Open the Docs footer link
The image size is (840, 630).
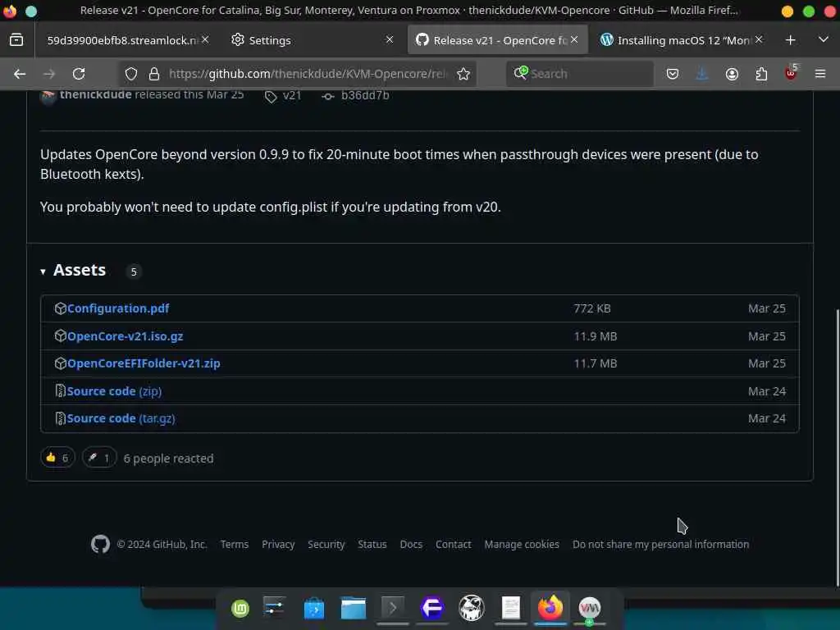412,545
